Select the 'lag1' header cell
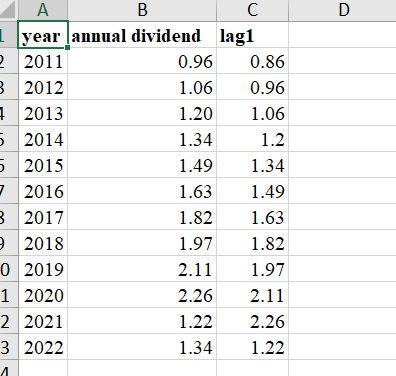The width and height of the screenshot is (396, 376). tap(252, 35)
